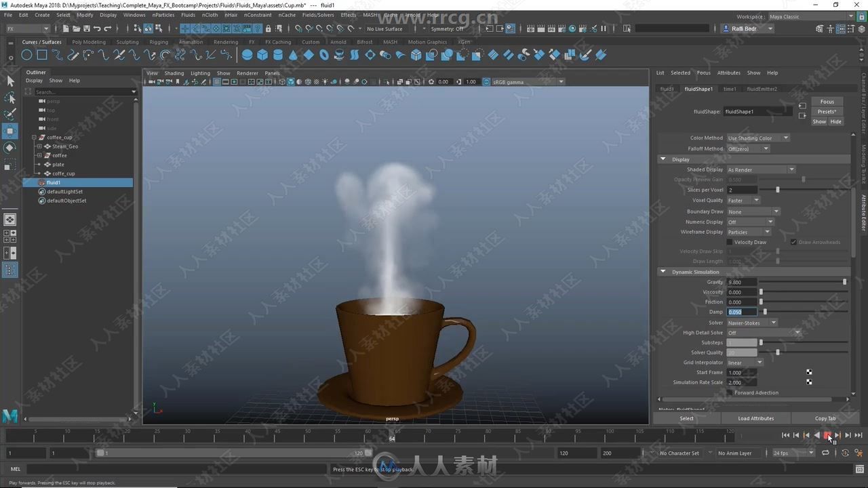Go to end of playback range
This screenshot has height=488, width=868.
click(x=859, y=435)
